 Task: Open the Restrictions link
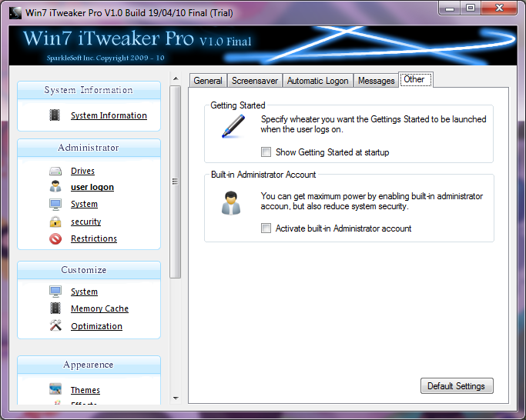[x=94, y=238]
